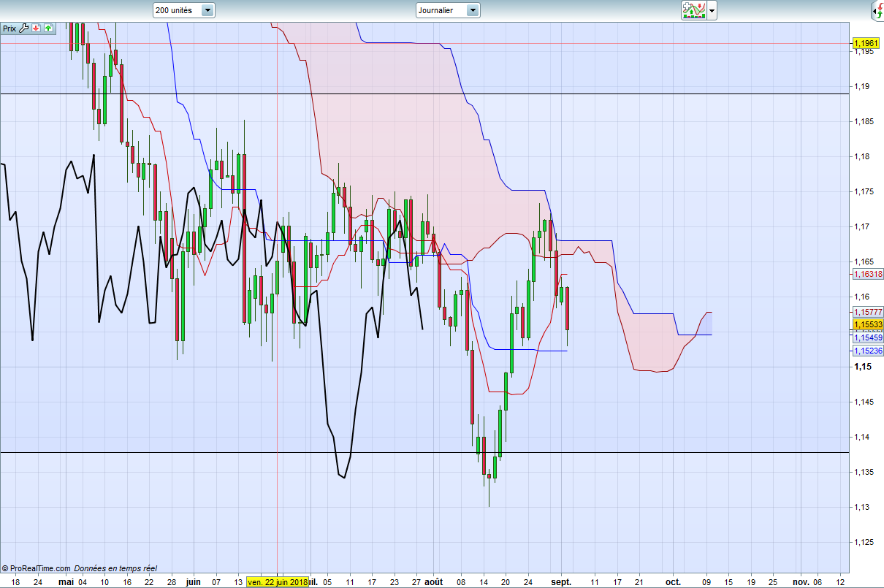Click the sept. month marker on time axis
This screenshot has height=588, width=884.
coord(561,582)
